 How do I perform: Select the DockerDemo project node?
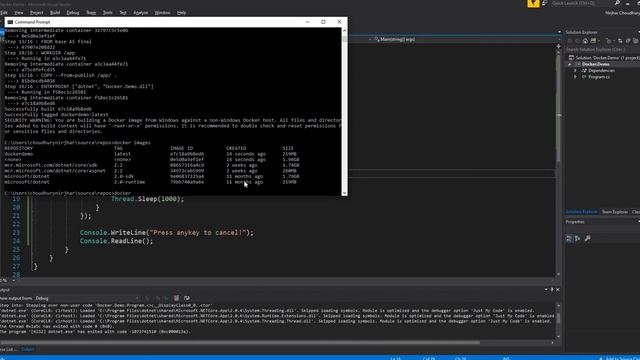pos(596,64)
